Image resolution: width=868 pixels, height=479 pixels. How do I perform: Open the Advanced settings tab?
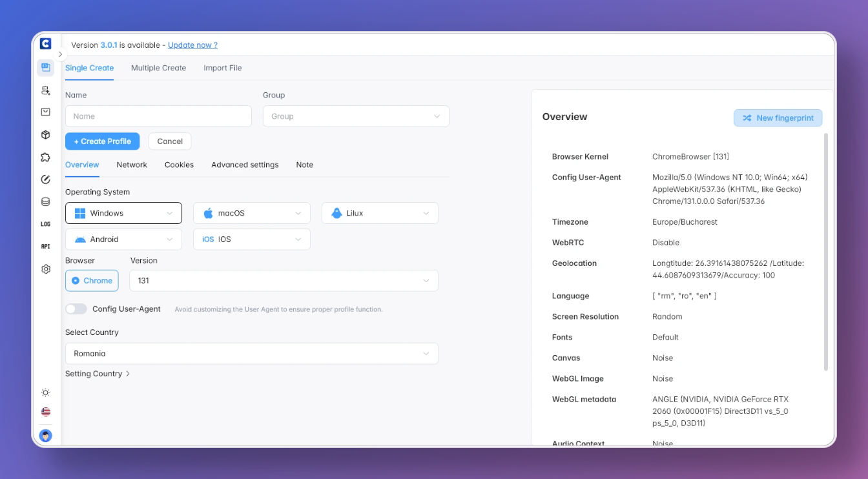point(245,165)
